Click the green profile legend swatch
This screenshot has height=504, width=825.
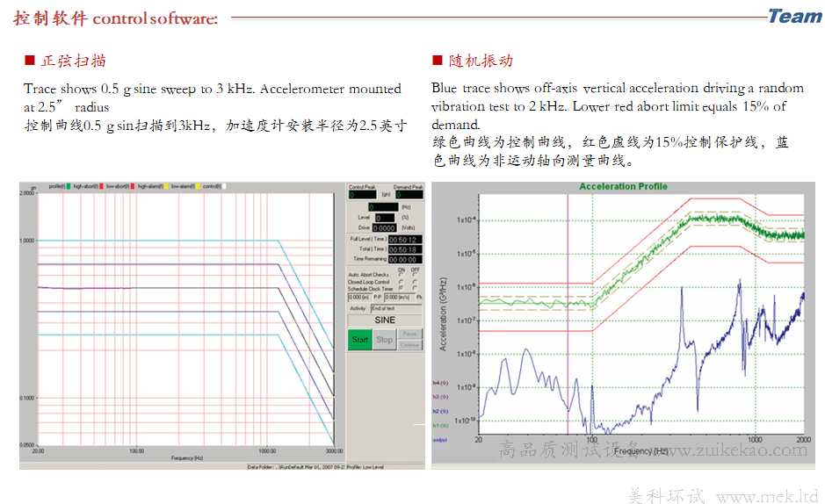pos(69,186)
